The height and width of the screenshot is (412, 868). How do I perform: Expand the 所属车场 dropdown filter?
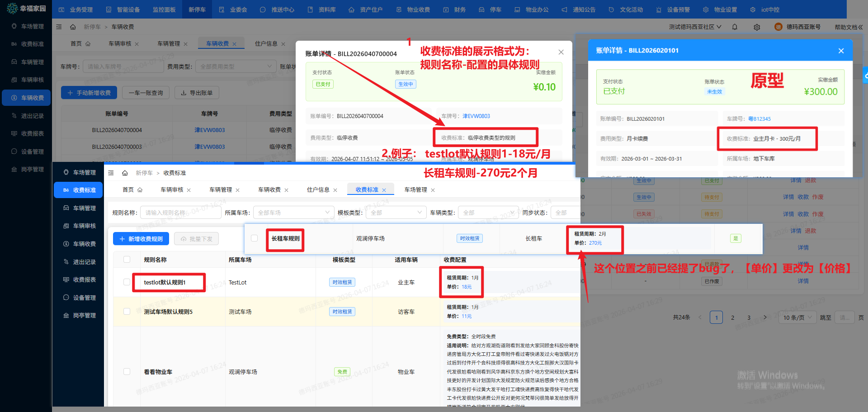[293, 213]
